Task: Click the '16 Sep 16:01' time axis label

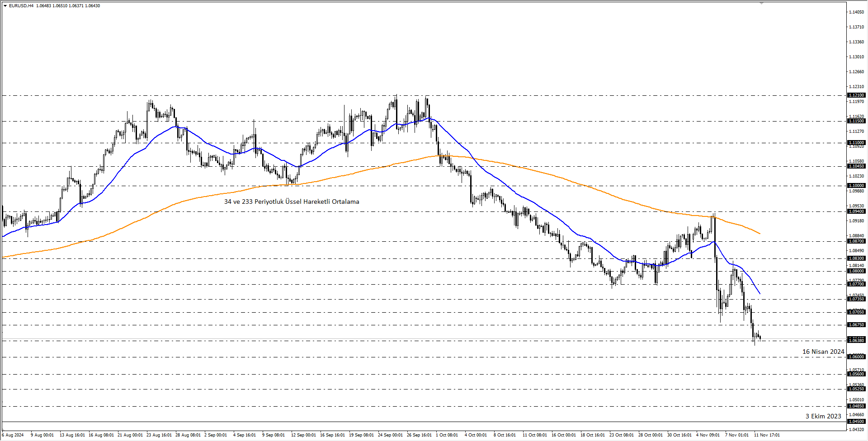Action: pyautogui.click(x=333, y=435)
